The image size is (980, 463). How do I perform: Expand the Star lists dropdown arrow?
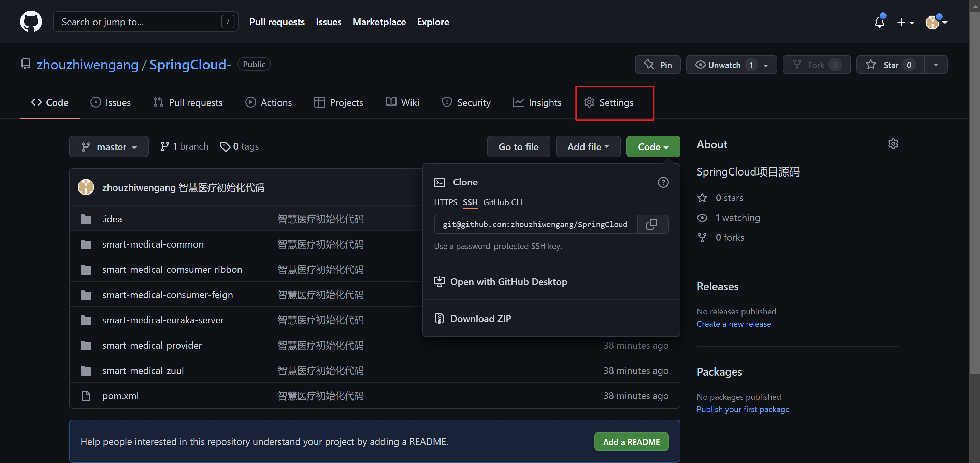pyautogui.click(x=936, y=65)
